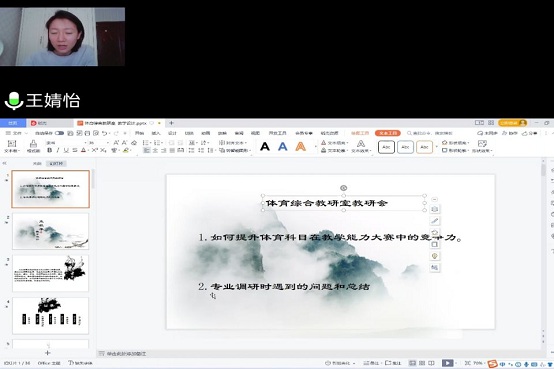554x369 pixels.
Task: Open the 文本填充 text fill dropdown
Action: pos(335,143)
